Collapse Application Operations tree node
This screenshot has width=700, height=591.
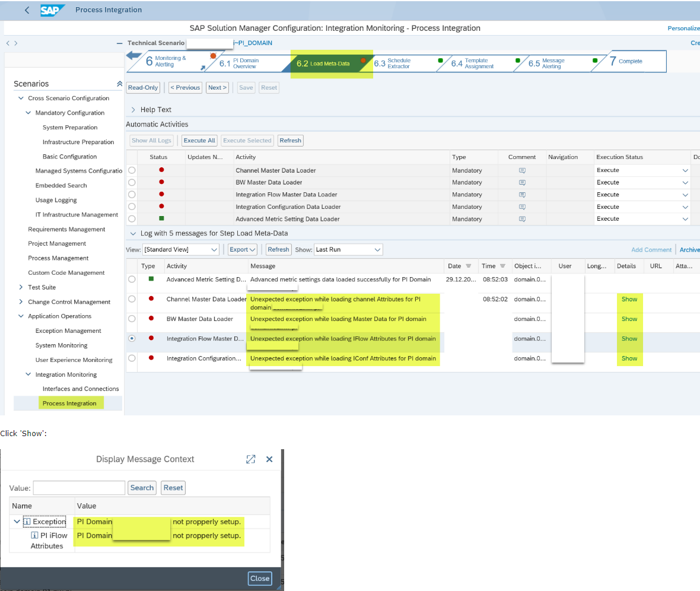[21, 316]
